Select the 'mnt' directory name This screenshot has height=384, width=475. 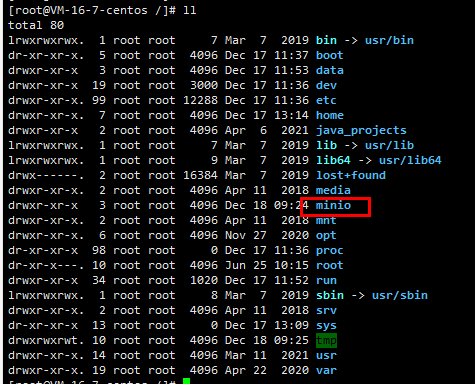point(326,220)
